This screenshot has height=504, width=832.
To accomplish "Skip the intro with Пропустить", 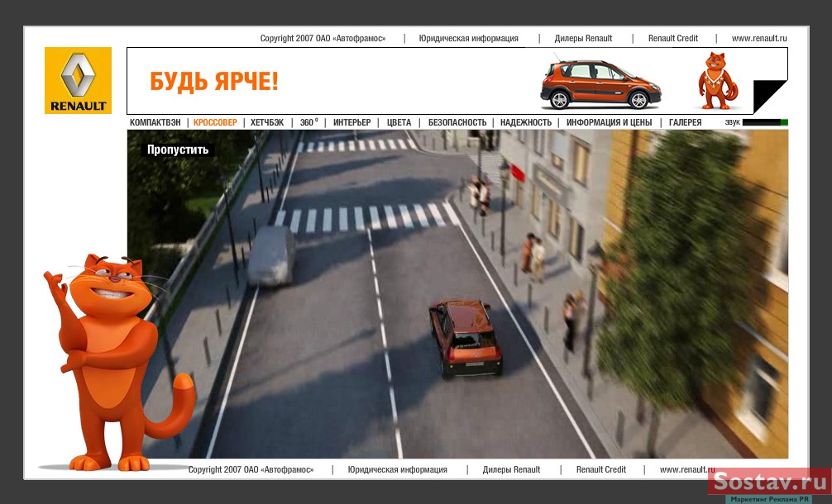I will click(x=178, y=150).
